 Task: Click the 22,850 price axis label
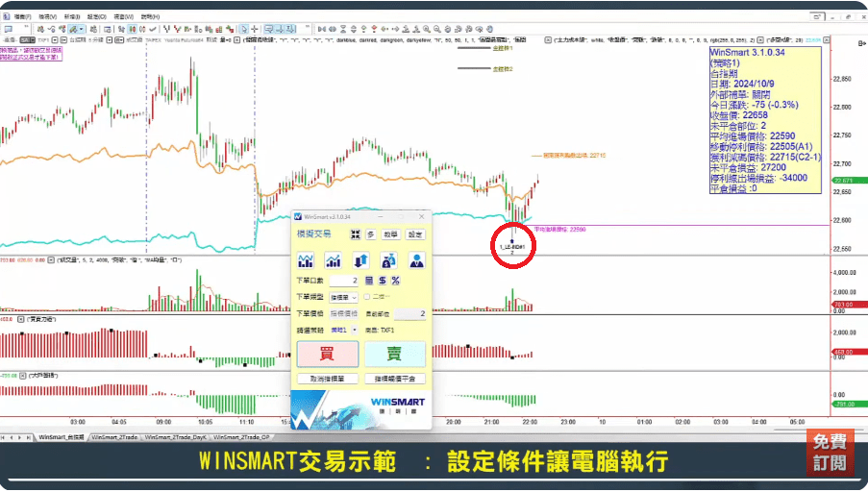[x=841, y=79]
